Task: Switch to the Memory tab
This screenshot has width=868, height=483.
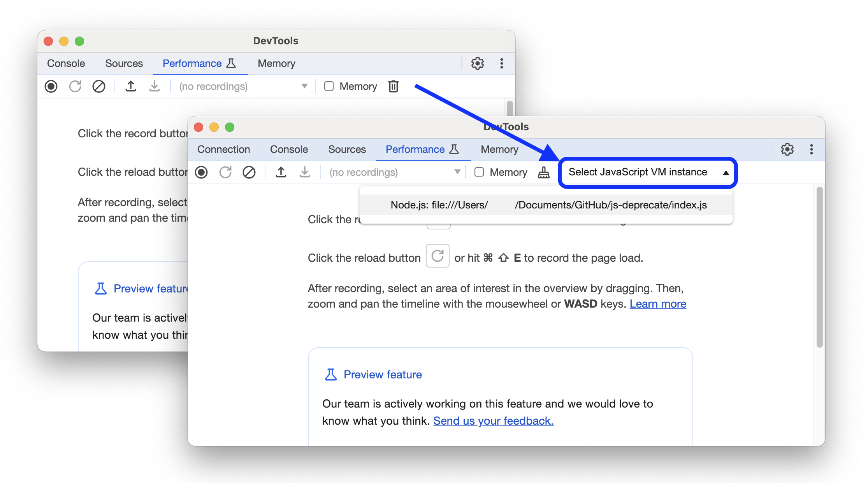Action: click(x=499, y=149)
